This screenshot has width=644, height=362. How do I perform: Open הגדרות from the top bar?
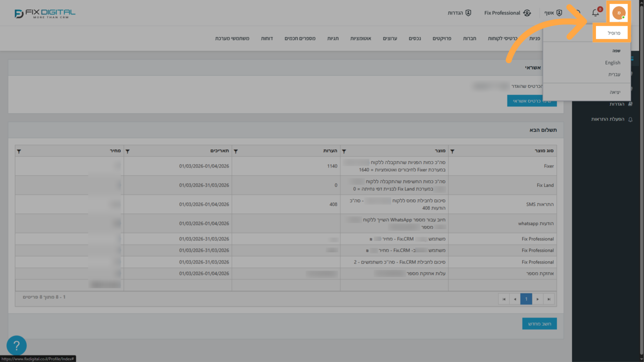(x=460, y=13)
